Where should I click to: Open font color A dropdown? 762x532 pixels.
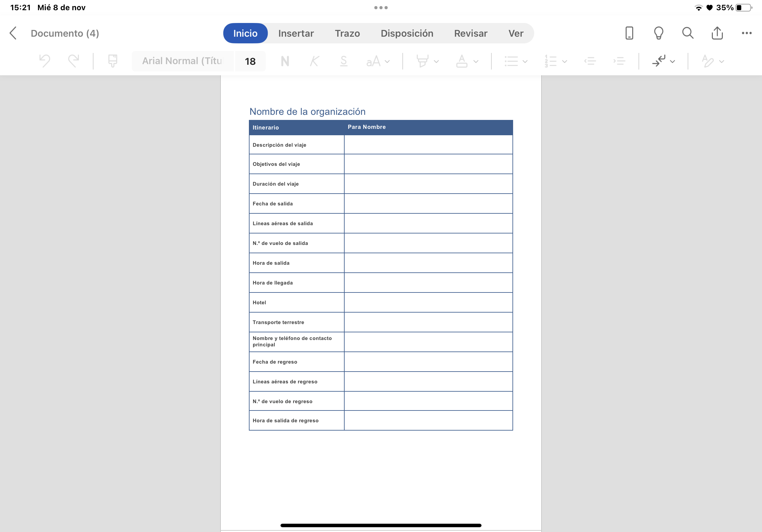(475, 61)
